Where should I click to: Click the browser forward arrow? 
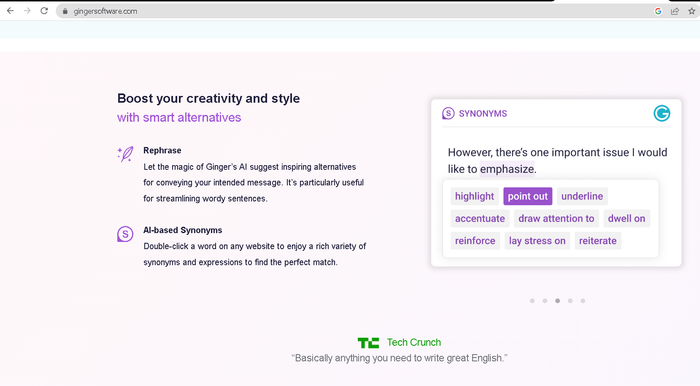coord(27,11)
